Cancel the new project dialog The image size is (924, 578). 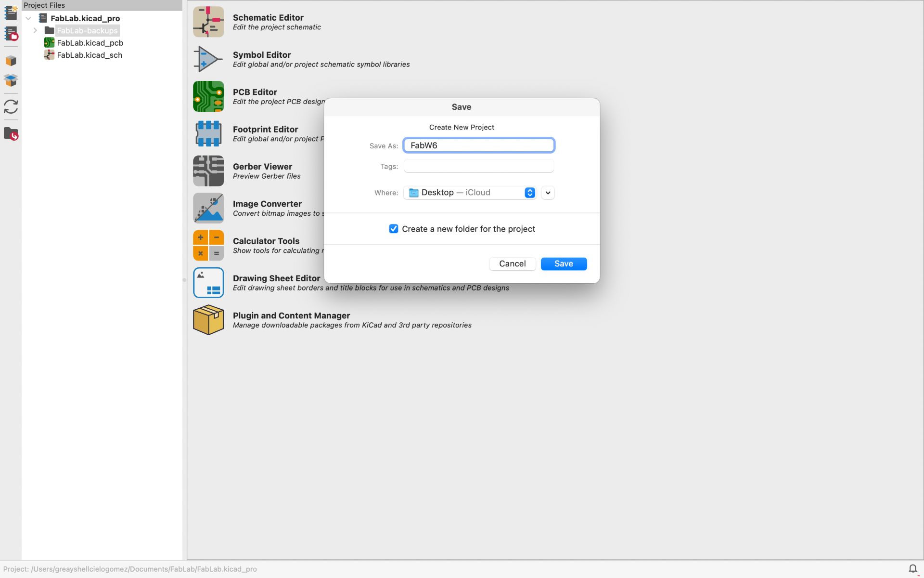512,263
